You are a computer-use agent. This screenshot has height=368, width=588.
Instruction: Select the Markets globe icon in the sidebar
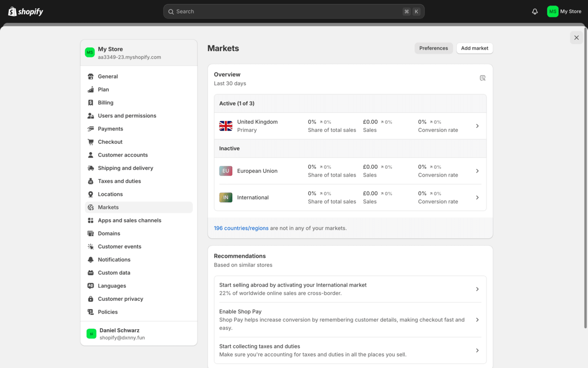click(90, 207)
